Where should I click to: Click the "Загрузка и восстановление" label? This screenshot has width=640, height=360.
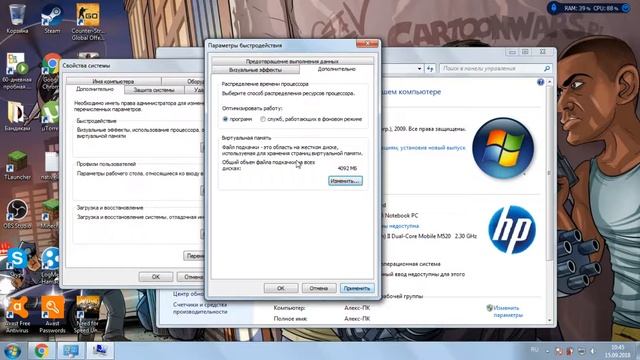click(110, 208)
